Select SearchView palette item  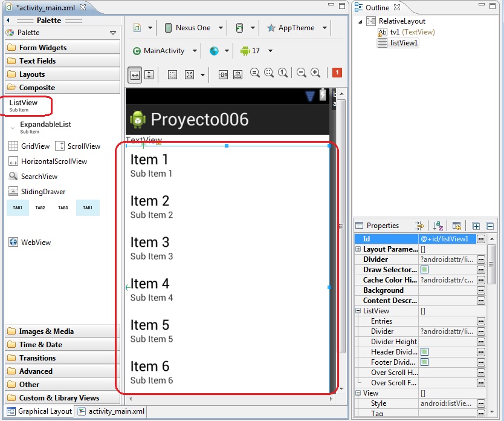pyautogui.click(x=33, y=177)
